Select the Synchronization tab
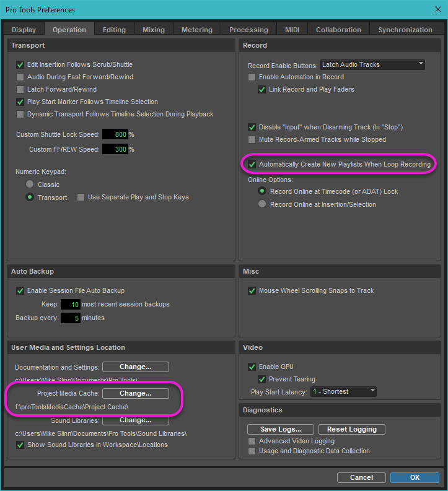The width and height of the screenshot is (448, 491). tap(405, 30)
